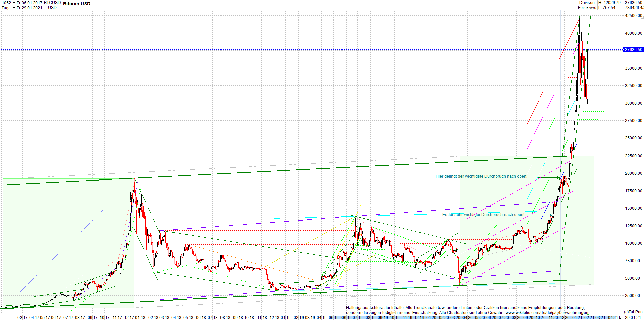Click the 03 21 time axis label

(x=600, y=317)
